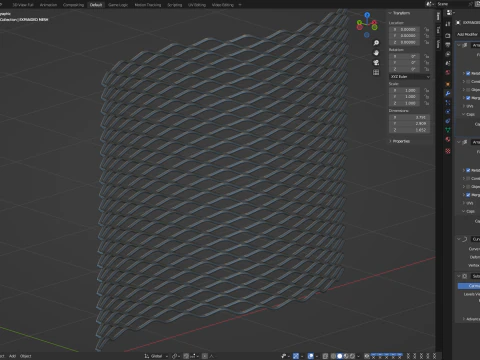Switch to the Motion Tracking workspace tab
480x360 pixels.
(148, 5)
